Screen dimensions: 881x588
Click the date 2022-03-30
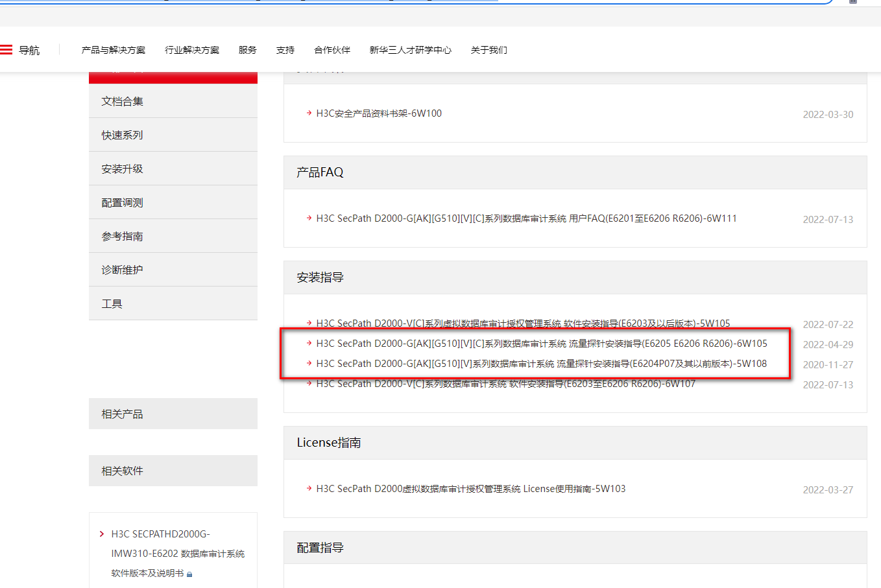click(x=828, y=115)
